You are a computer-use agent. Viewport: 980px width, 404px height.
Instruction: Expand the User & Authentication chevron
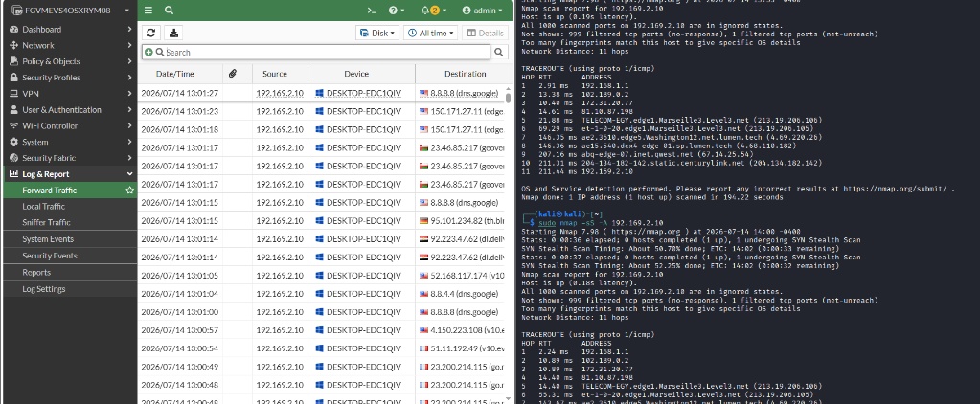[x=129, y=110]
